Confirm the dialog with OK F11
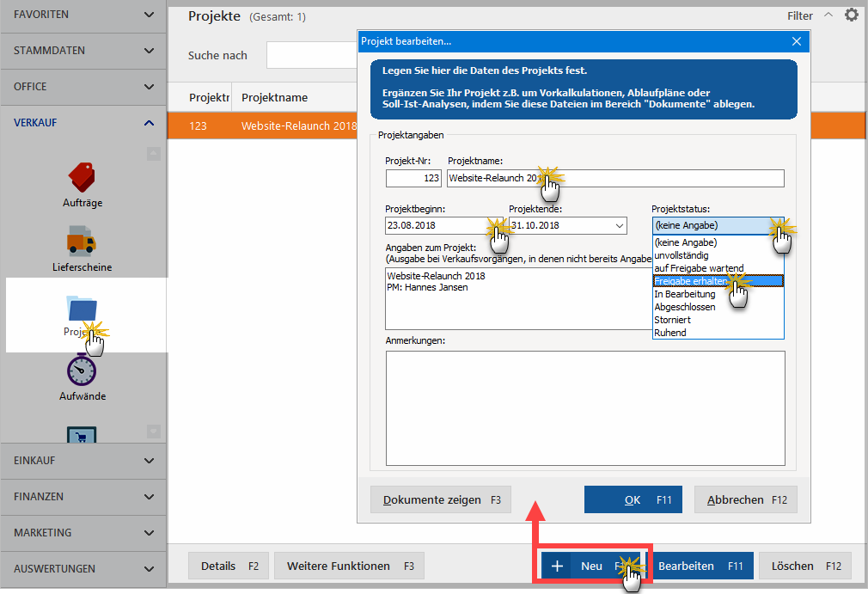This screenshot has width=868, height=594. click(x=633, y=500)
